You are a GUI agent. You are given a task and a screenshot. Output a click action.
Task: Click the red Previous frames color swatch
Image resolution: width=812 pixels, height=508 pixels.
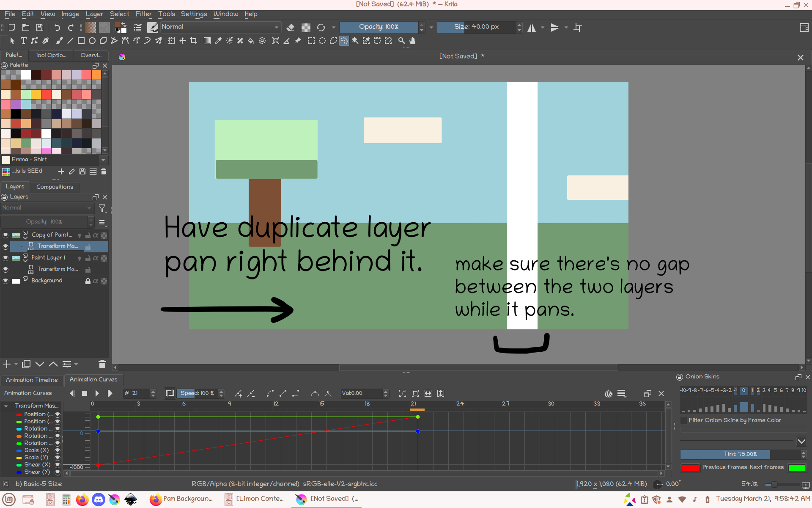click(690, 467)
